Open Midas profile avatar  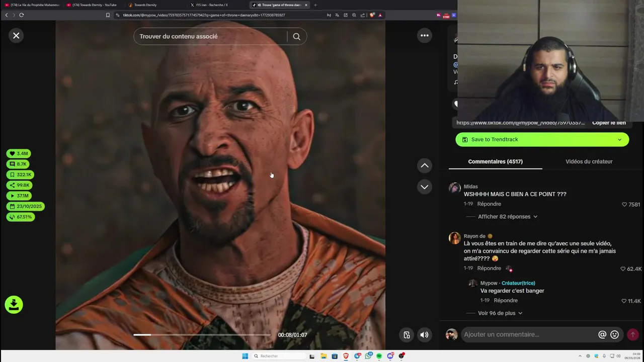(x=454, y=188)
